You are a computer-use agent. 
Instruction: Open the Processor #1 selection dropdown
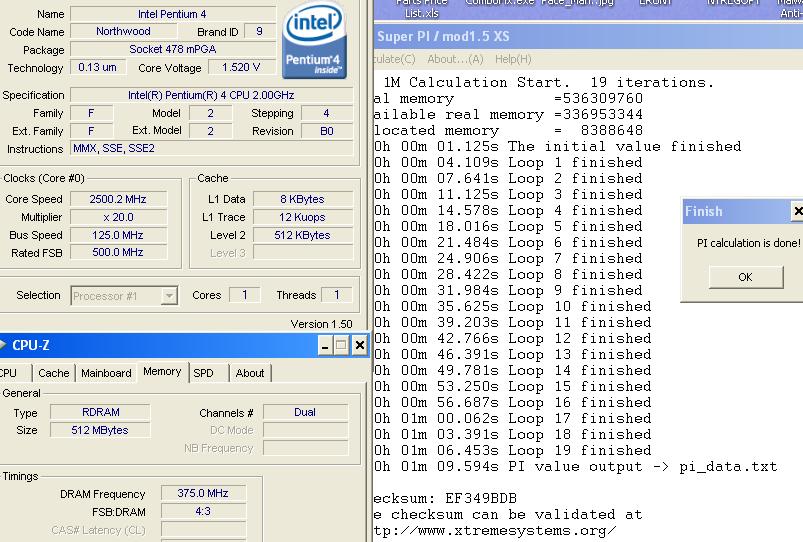(168, 296)
